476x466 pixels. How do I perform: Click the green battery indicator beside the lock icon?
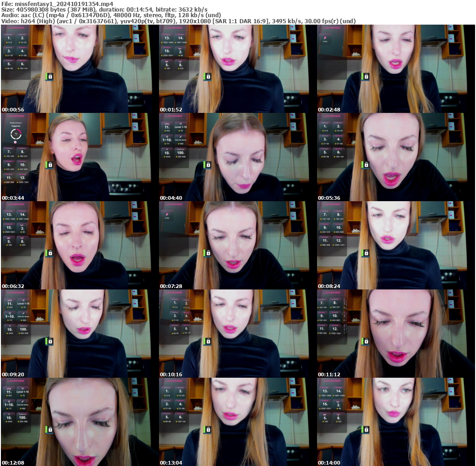pos(46,75)
